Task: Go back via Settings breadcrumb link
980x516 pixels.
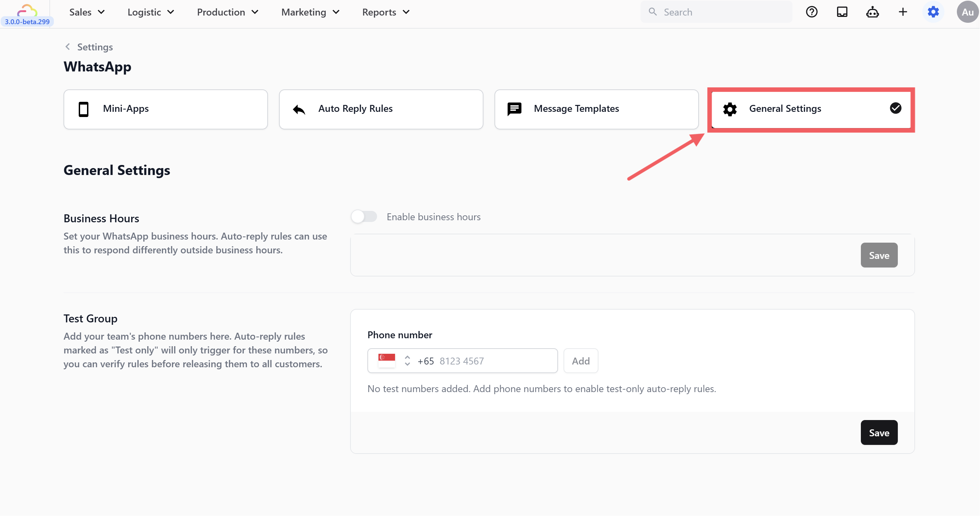Action: 94,47
